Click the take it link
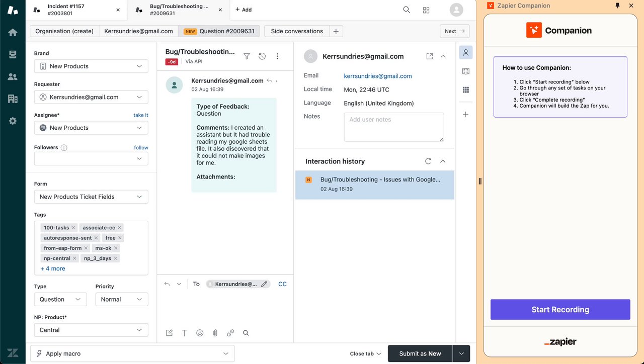644x364 pixels. 141,115
